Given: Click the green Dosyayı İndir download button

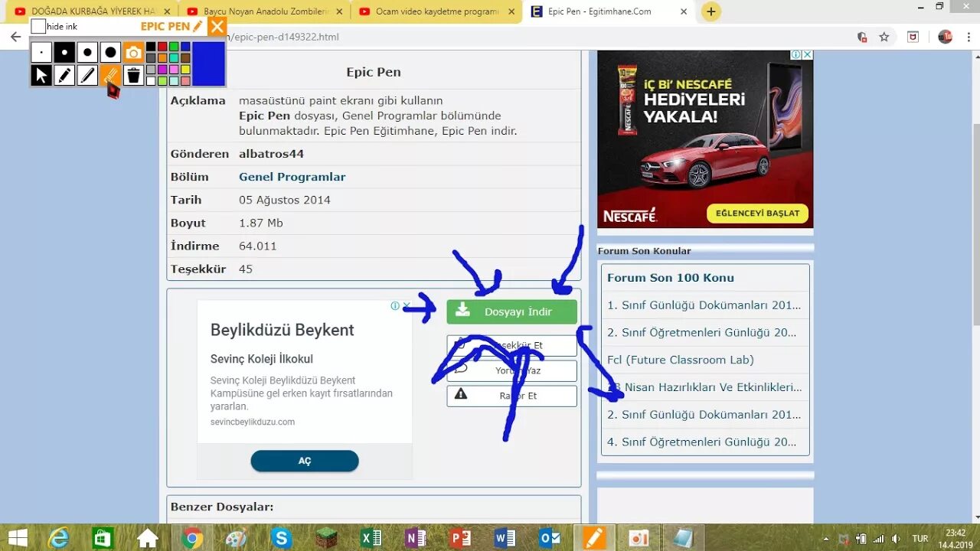Looking at the screenshot, I should pos(511,311).
